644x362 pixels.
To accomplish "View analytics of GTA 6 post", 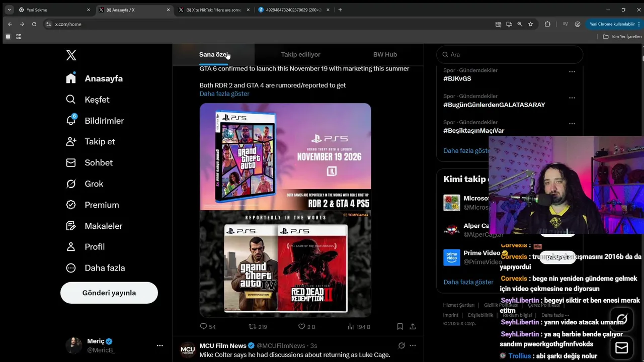I will 359,326.
